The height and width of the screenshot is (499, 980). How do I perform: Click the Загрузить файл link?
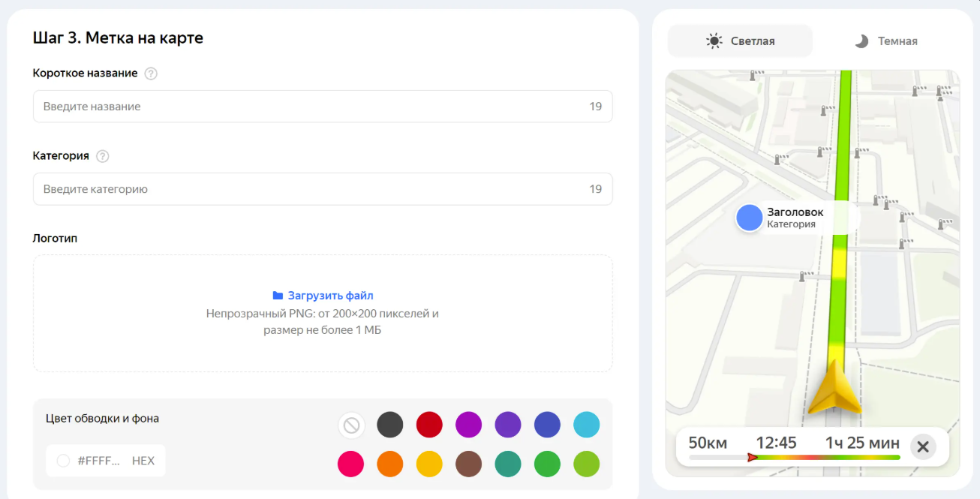click(x=330, y=296)
